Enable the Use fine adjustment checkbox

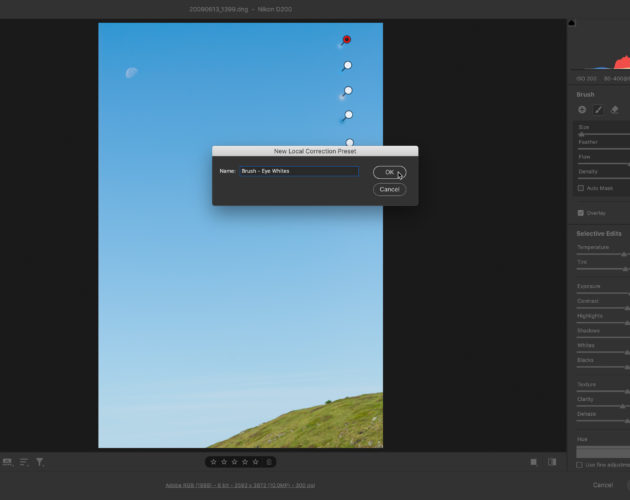[x=579, y=465]
